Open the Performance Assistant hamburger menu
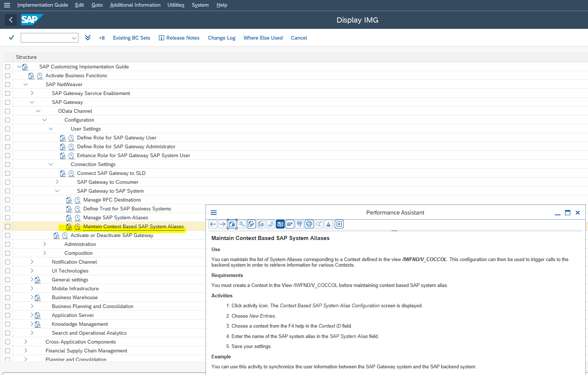Image resolution: width=588 pixels, height=375 pixels. [214, 213]
